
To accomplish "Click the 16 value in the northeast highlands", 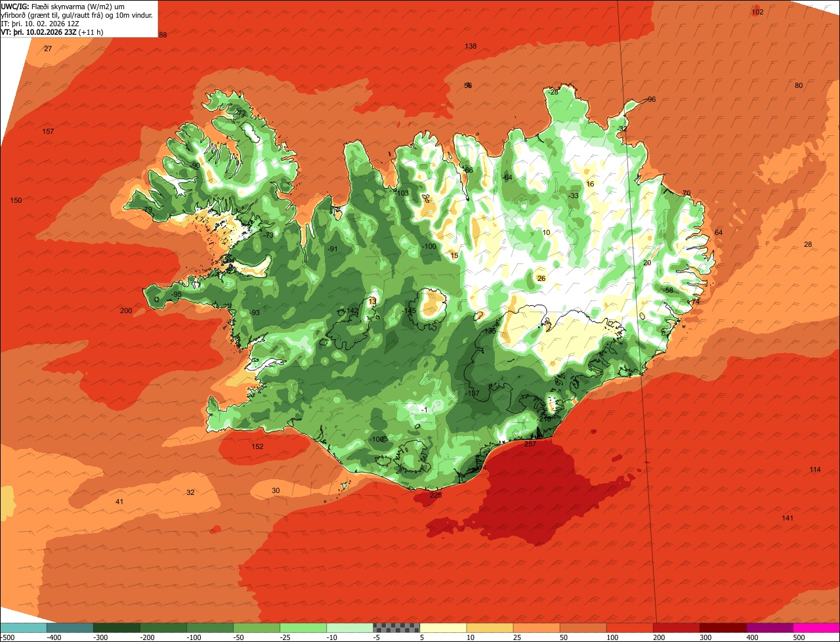I will pos(590,184).
